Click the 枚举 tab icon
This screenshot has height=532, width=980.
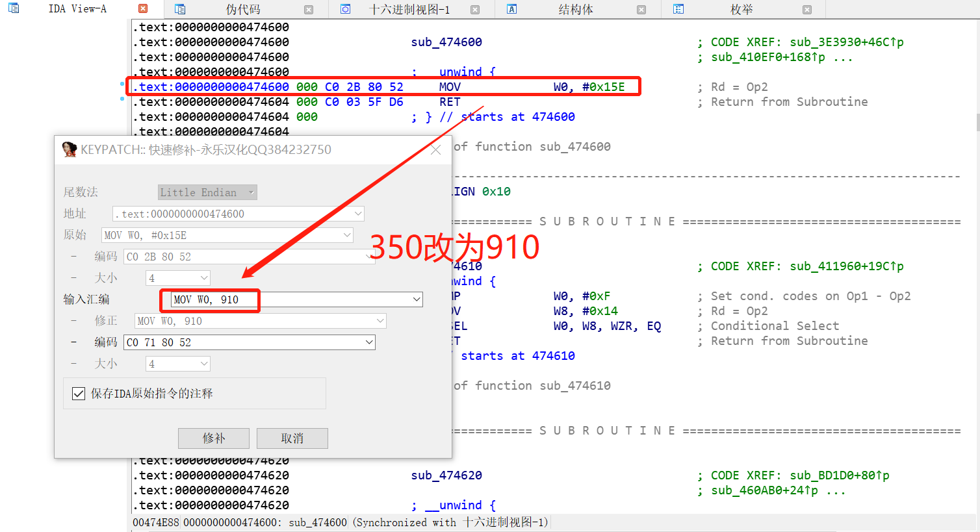[678, 9]
